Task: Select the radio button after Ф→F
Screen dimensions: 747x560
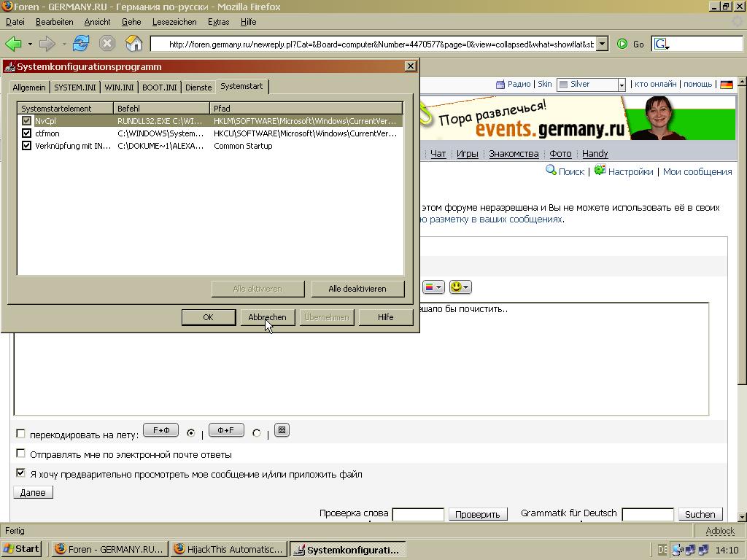Action: [x=257, y=433]
